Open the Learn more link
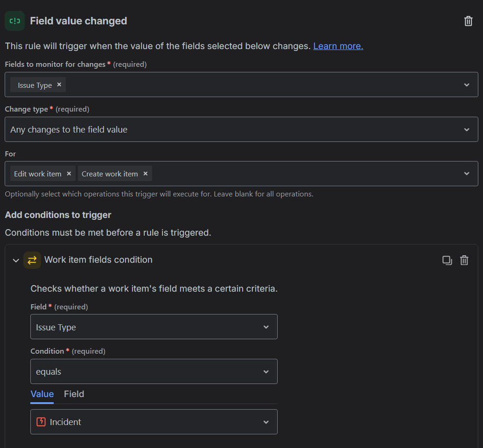Viewport: 483px width, 448px height. [x=338, y=46]
